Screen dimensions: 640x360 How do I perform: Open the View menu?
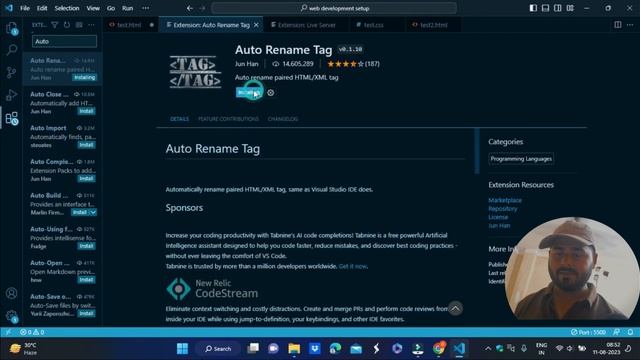coord(93,8)
